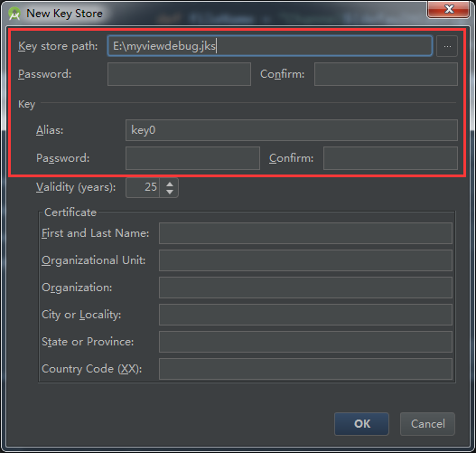Select the key store Password field

pyautogui.click(x=179, y=74)
